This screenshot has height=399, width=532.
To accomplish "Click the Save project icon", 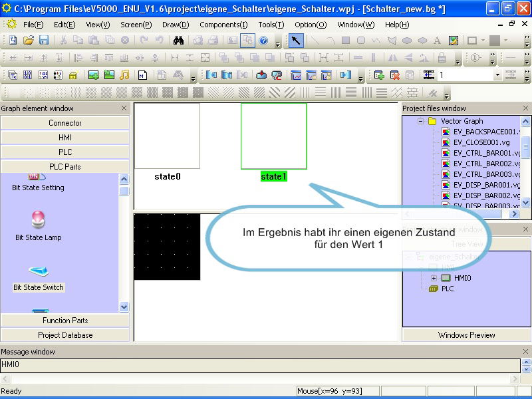I will tap(44, 41).
